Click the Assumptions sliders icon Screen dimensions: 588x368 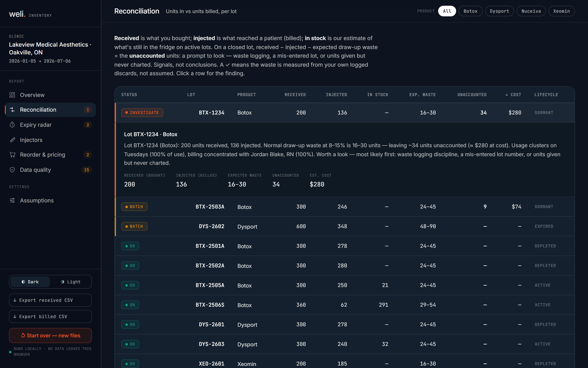pyautogui.click(x=12, y=201)
